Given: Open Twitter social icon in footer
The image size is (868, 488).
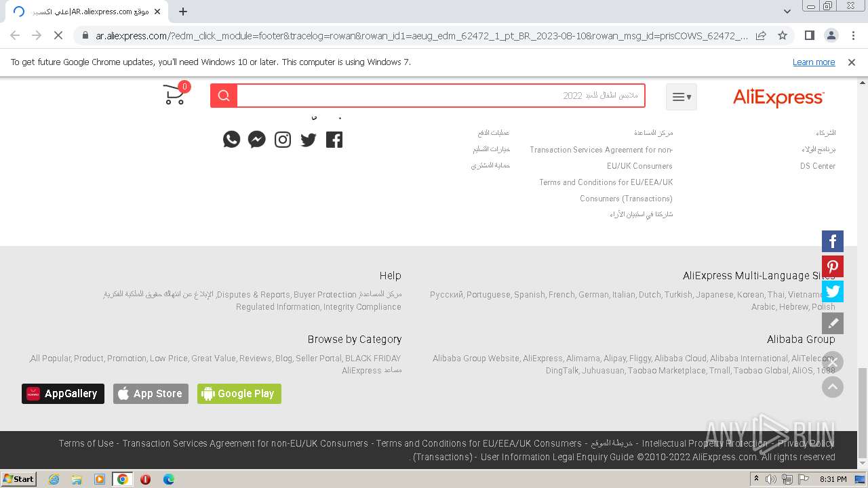Looking at the screenshot, I should (x=309, y=140).
